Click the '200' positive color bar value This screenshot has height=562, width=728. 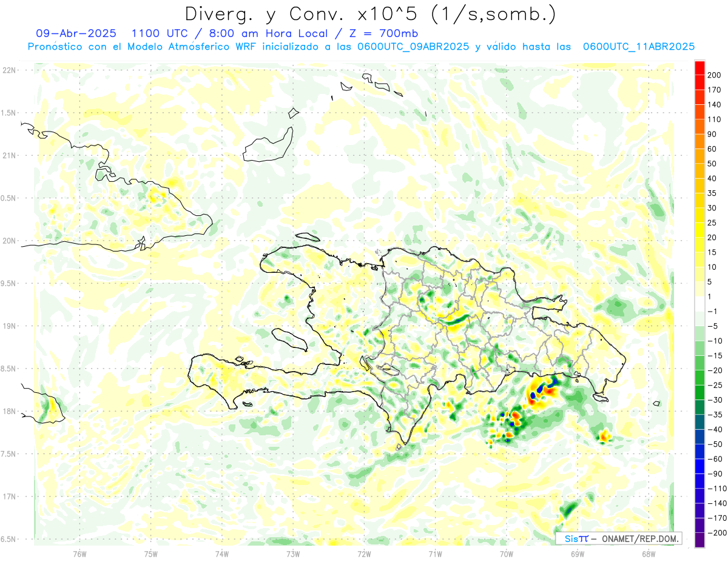point(713,75)
